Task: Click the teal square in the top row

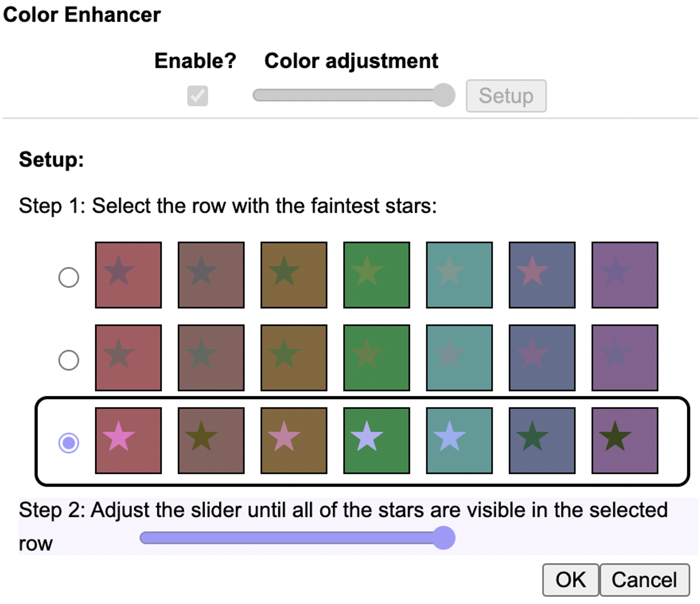Action: (459, 275)
